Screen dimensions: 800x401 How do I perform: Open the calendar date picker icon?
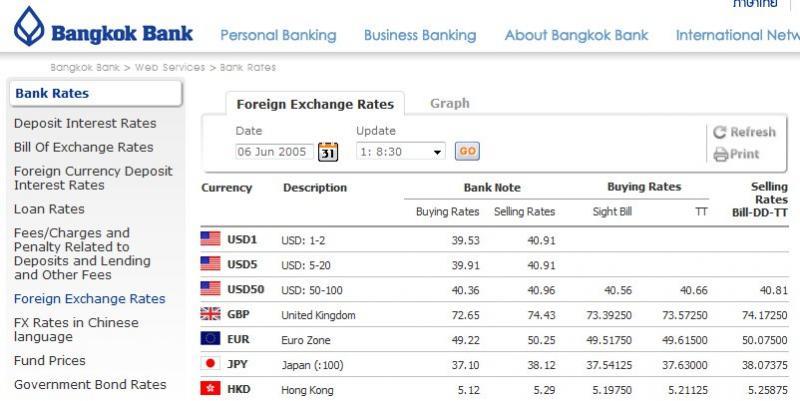[328, 152]
